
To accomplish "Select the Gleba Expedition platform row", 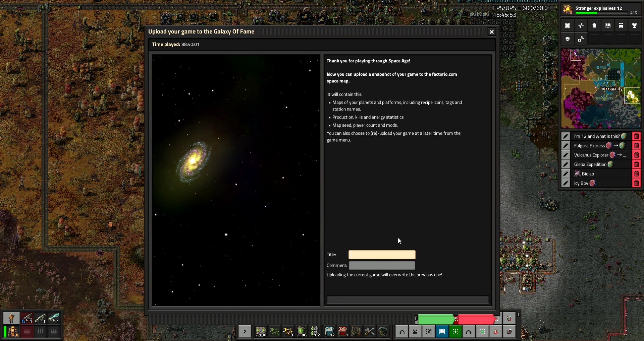I will pos(601,164).
